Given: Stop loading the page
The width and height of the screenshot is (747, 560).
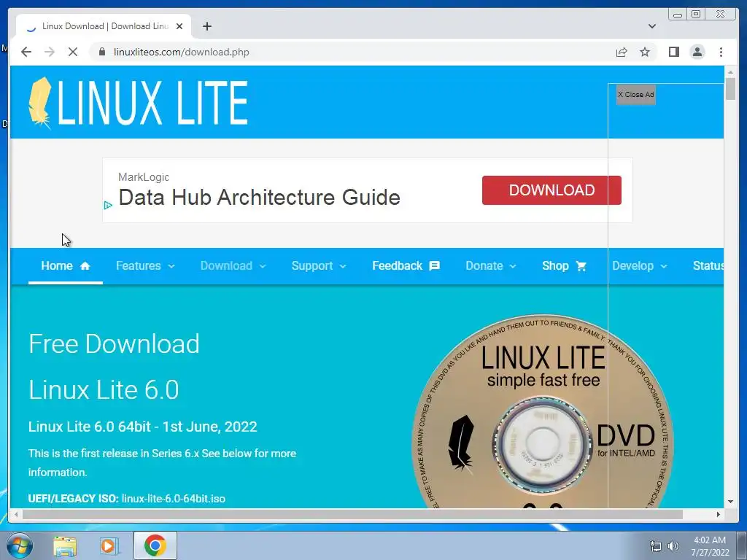Looking at the screenshot, I should (x=73, y=52).
